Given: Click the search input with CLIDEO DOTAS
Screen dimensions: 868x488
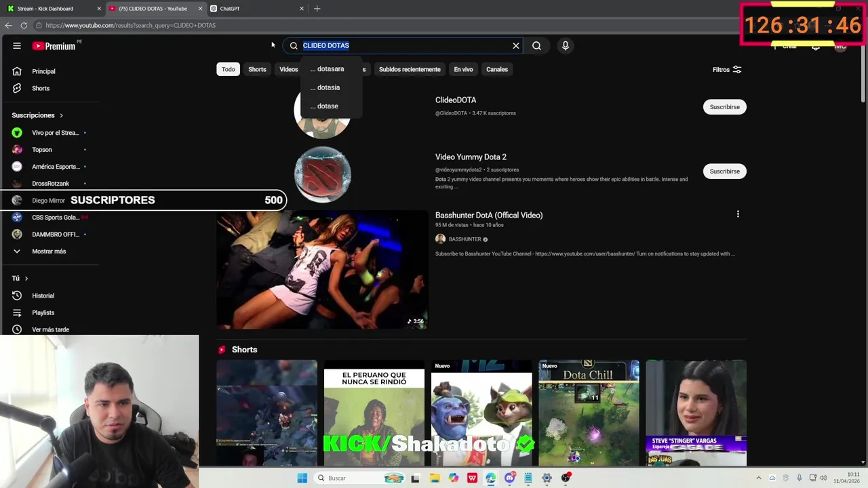Looking at the screenshot, I should pyautogui.click(x=404, y=45).
